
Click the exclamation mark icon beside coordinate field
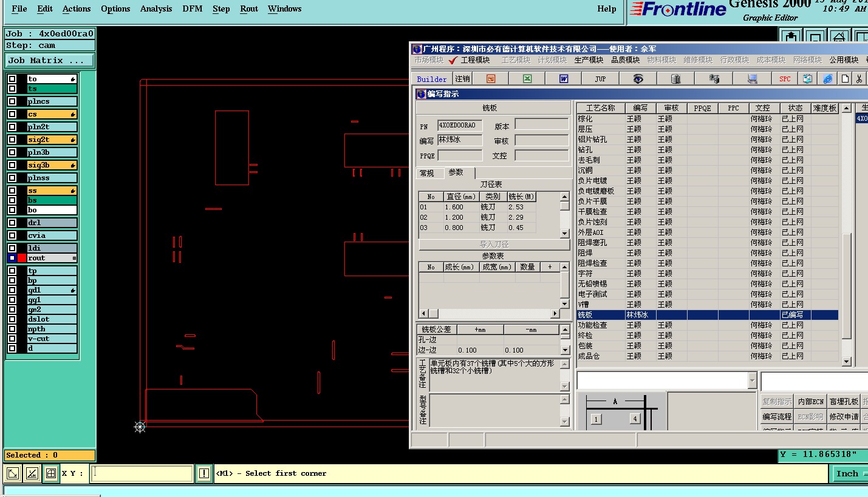point(203,473)
